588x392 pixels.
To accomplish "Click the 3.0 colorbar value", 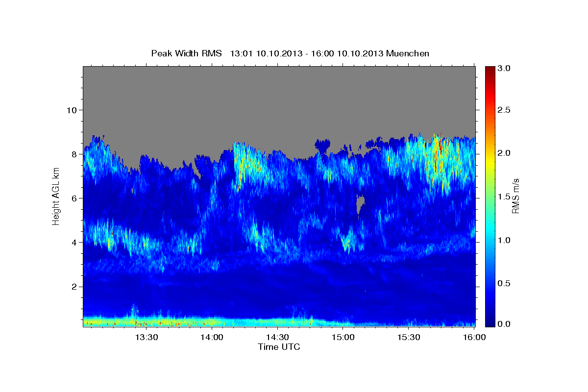I will (x=504, y=69).
